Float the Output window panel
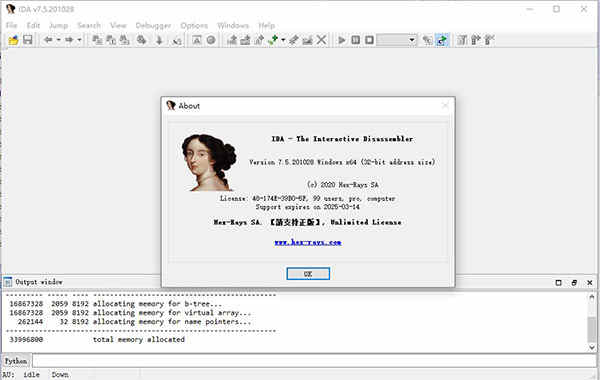Screen dimensions: 600x380 click(x=574, y=282)
